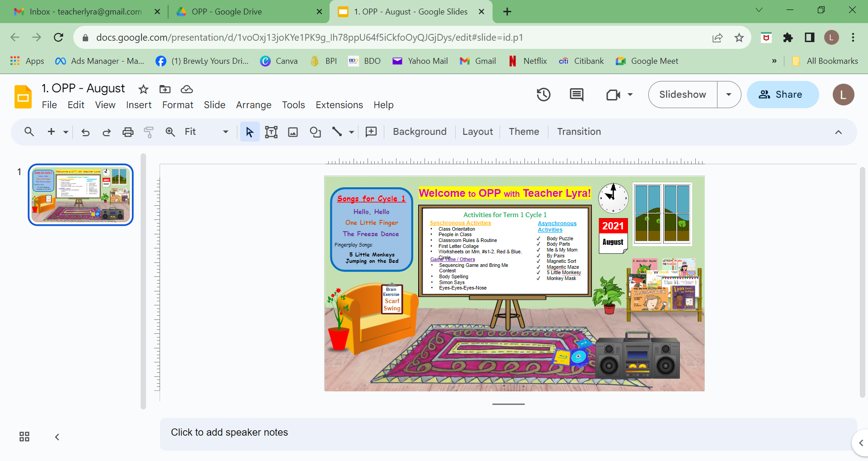Print the presentation
Viewport: 868px width, 461px height.
click(x=128, y=132)
